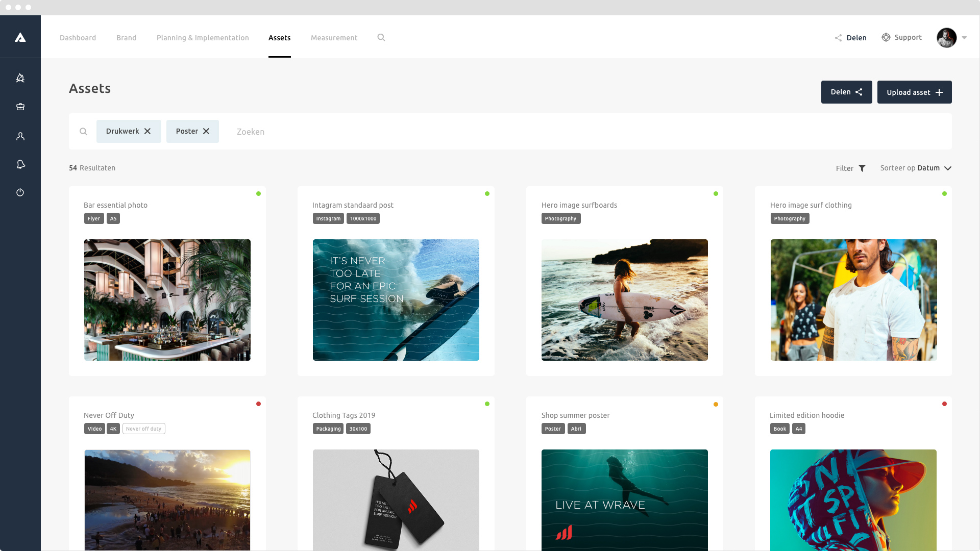Click the orange status dot on Shop summer poster

tap(716, 404)
